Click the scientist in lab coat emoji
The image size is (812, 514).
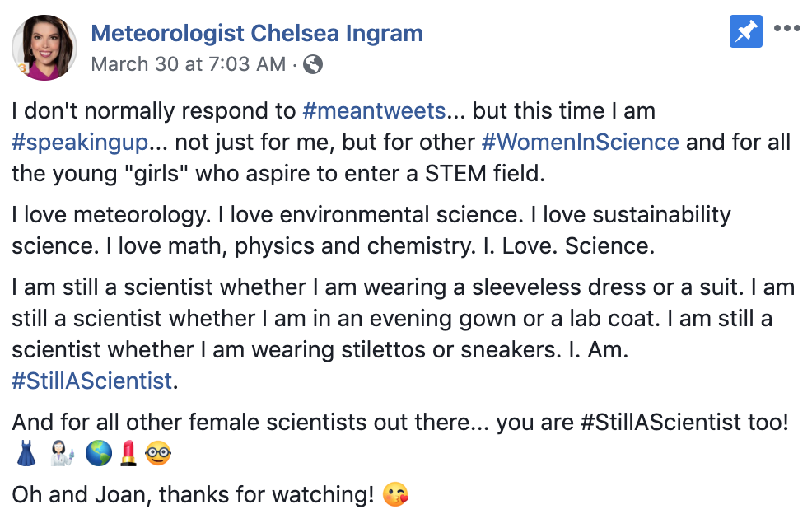(x=61, y=453)
